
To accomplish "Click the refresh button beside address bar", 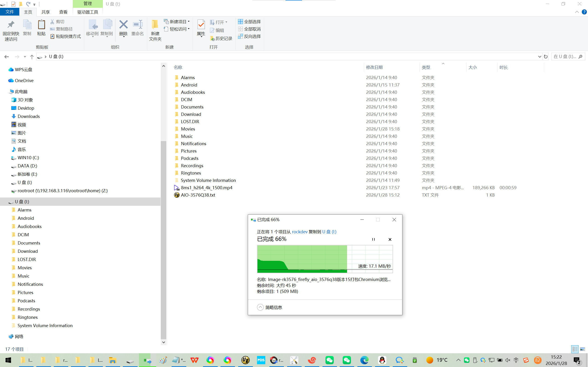I will (546, 57).
